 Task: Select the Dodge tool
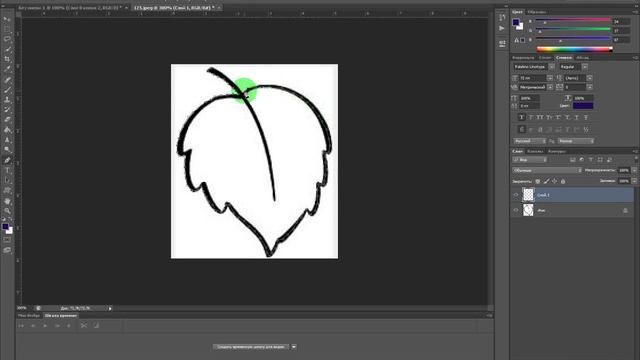(7, 150)
